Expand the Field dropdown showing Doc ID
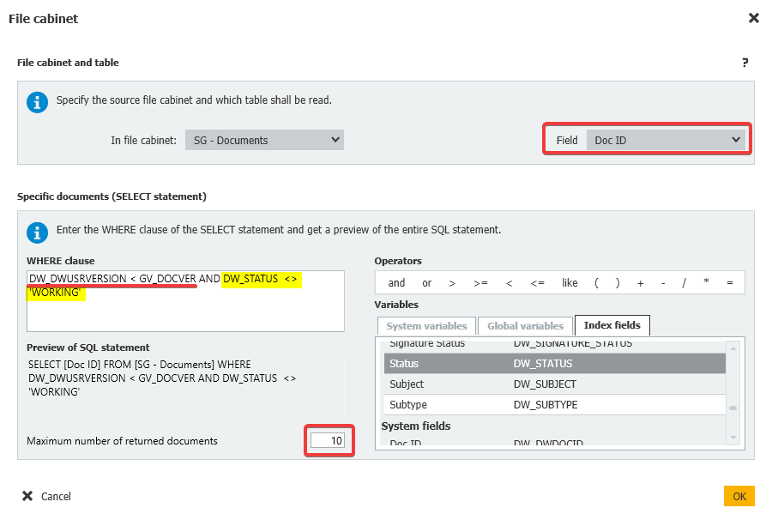772x532 pixels. (666, 140)
